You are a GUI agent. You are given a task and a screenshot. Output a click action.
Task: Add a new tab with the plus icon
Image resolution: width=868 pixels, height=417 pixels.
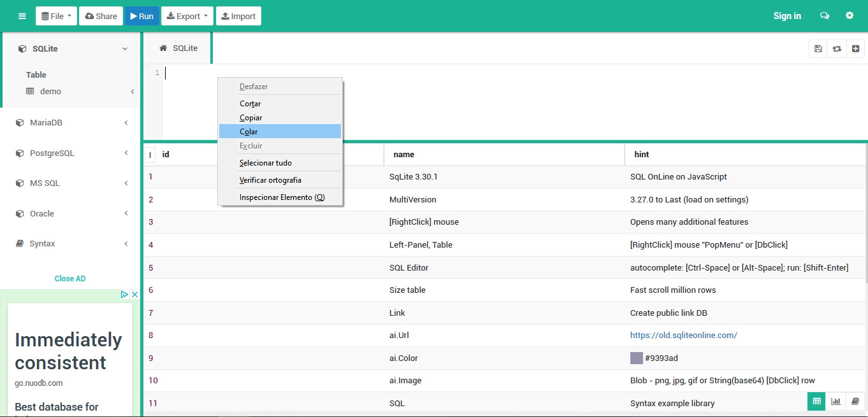pyautogui.click(x=856, y=49)
